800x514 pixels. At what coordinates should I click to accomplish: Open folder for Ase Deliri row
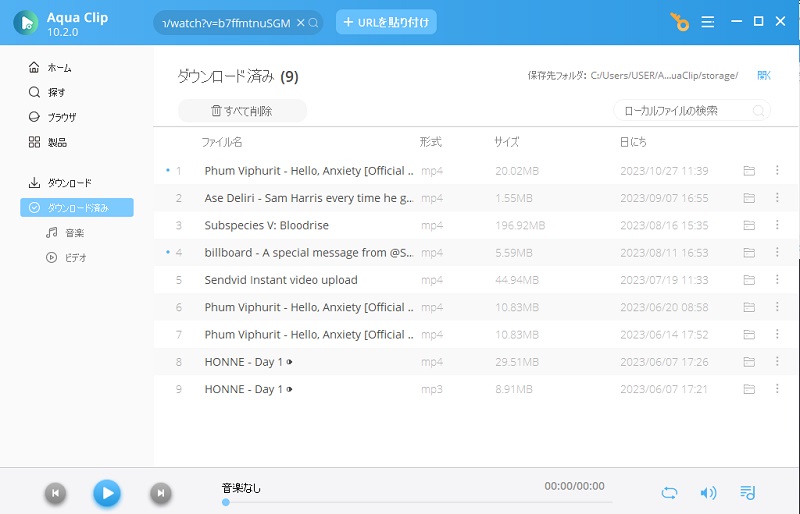tap(749, 198)
